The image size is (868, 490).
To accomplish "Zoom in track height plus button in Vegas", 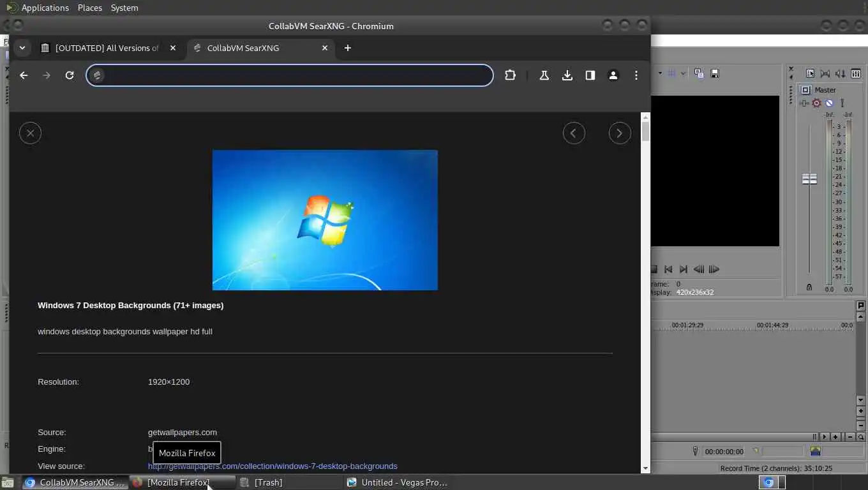I will pyautogui.click(x=860, y=412).
